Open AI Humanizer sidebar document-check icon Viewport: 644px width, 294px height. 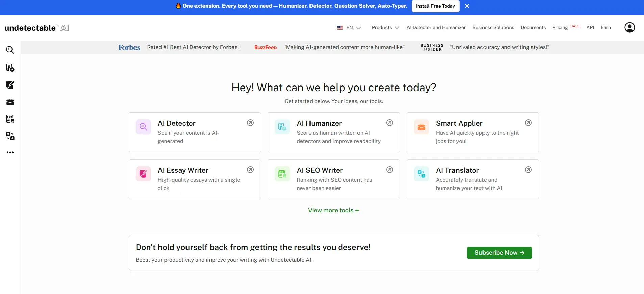[10, 68]
